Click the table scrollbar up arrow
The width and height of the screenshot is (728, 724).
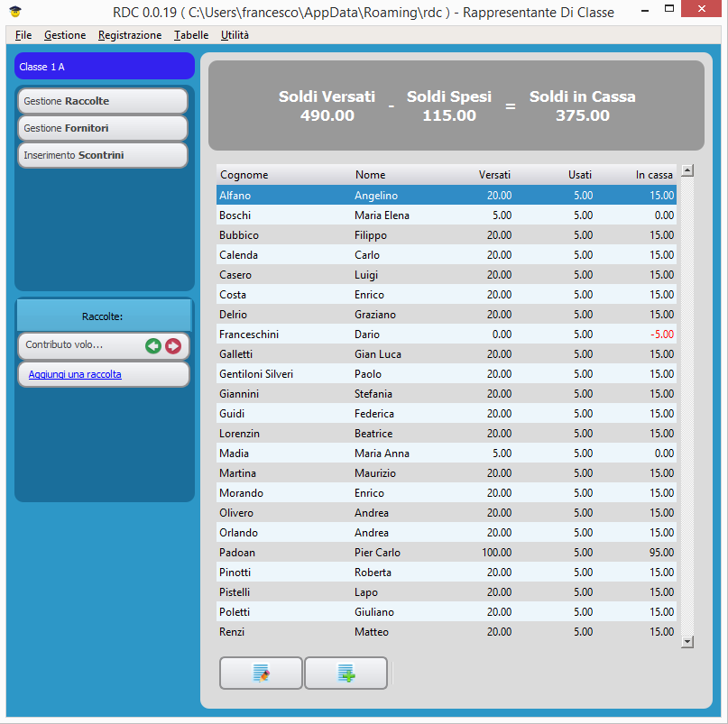[x=687, y=170]
